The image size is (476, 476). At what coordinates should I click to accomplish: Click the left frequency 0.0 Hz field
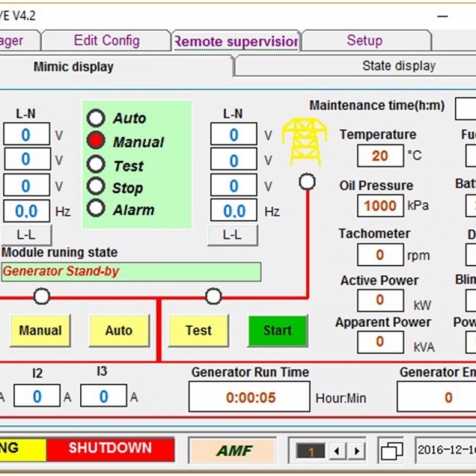click(x=27, y=211)
